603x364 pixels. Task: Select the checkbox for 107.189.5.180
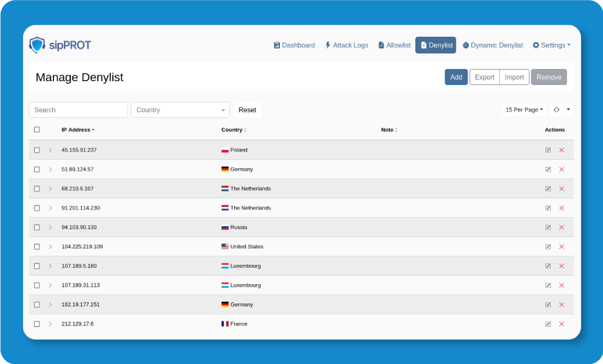(37, 266)
